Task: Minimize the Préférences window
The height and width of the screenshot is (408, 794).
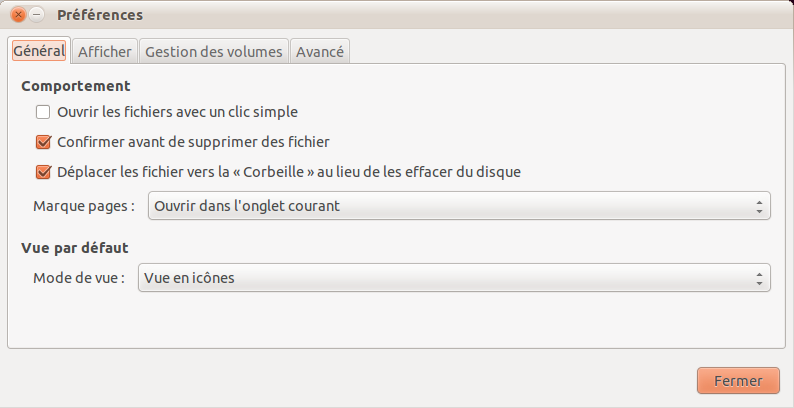Action: [36, 15]
